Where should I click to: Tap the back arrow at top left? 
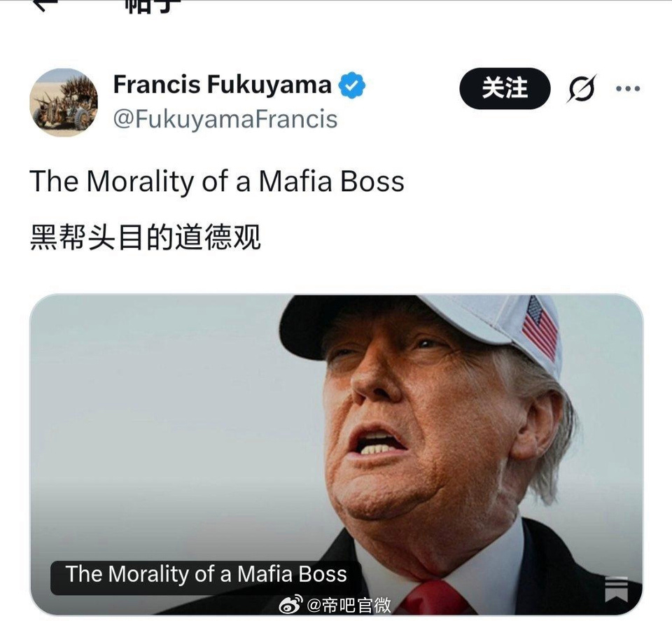(x=45, y=5)
